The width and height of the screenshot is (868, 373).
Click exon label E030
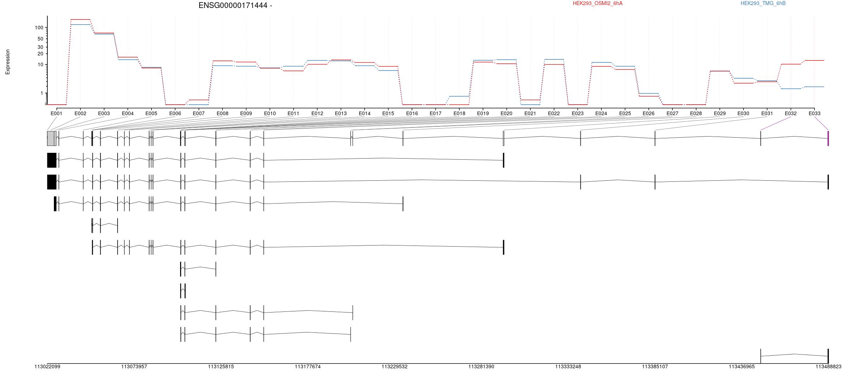tap(743, 113)
